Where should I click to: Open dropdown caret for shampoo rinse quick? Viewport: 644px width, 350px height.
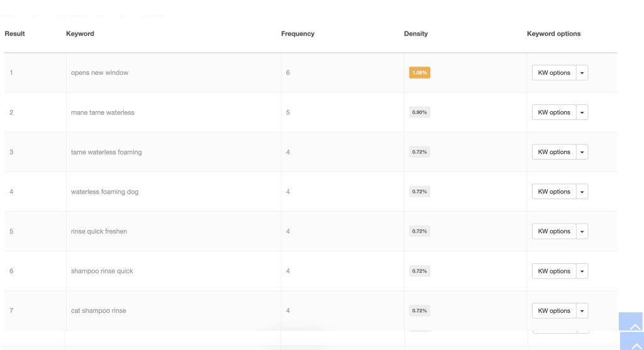click(582, 271)
